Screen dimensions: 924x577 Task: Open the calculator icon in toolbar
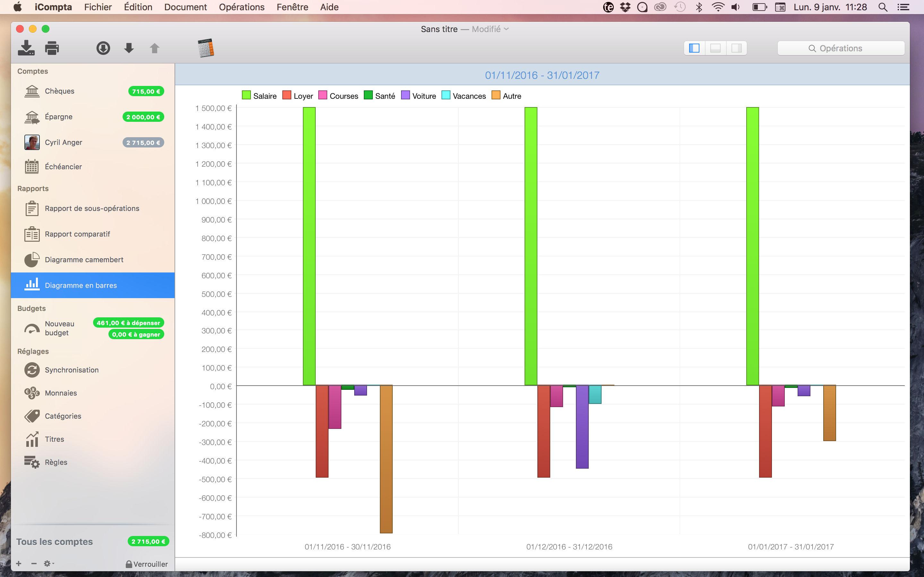206,48
